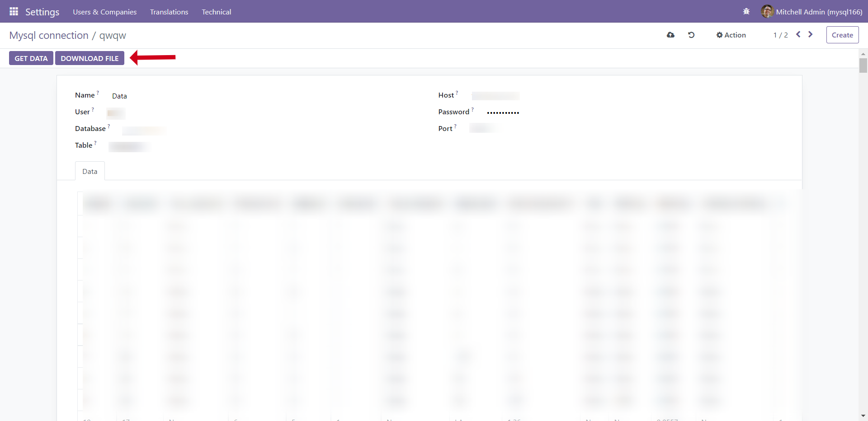Screen dimensions: 868x421
Task: Click the masked Password field
Action: point(503,112)
